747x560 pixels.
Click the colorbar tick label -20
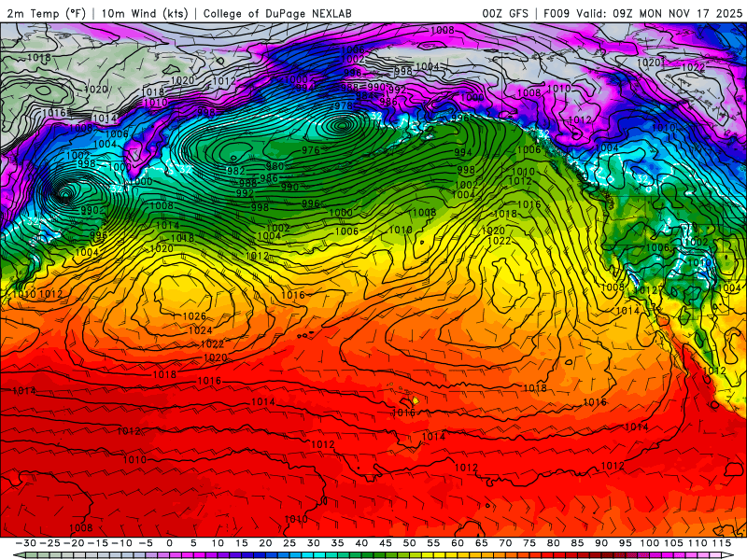(74, 543)
